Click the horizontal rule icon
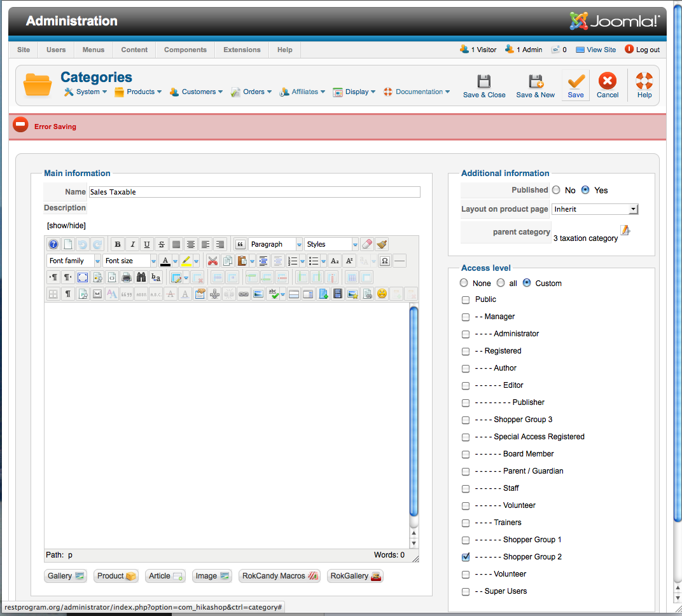 tap(400, 261)
